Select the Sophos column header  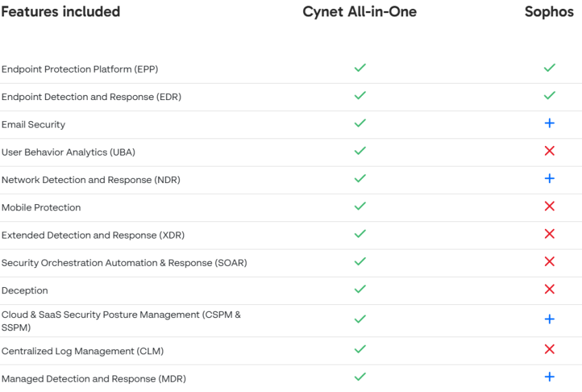549,12
